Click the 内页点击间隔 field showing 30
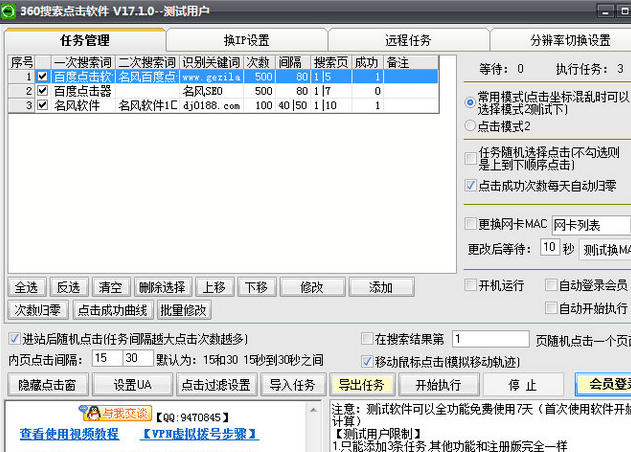Viewport: 631px width, 452px height. point(138,358)
